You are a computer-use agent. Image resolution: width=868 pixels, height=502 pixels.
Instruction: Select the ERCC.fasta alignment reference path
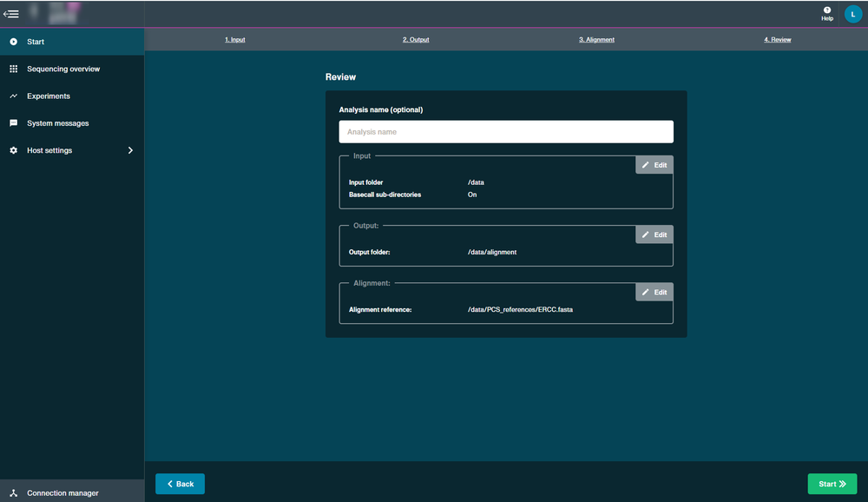520,310
